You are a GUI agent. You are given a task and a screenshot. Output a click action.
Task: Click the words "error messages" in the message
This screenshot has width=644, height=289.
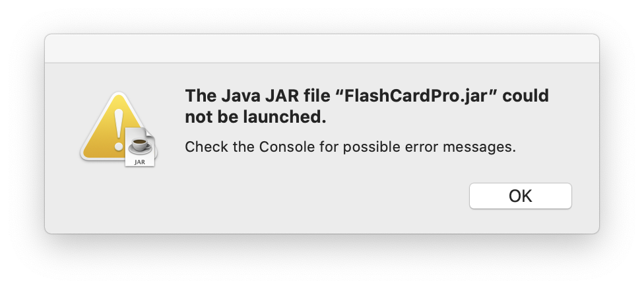[460, 146]
